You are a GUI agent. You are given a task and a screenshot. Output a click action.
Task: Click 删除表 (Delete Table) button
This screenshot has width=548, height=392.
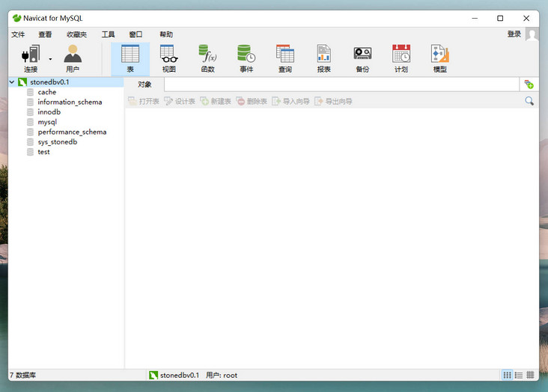tap(252, 101)
